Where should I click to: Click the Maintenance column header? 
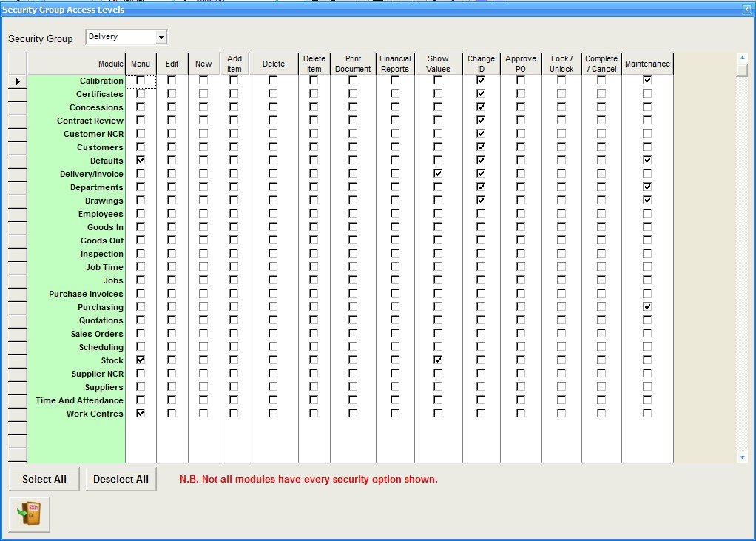pos(647,64)
